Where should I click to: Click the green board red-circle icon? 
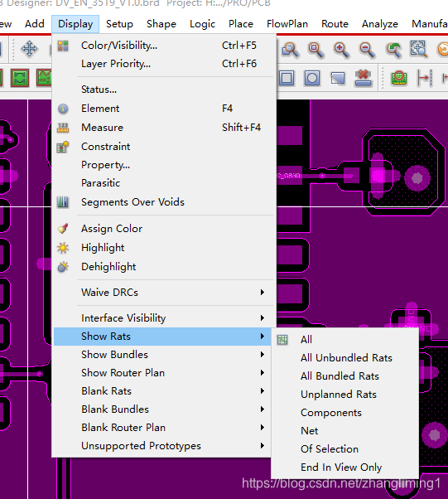[399, 78]
